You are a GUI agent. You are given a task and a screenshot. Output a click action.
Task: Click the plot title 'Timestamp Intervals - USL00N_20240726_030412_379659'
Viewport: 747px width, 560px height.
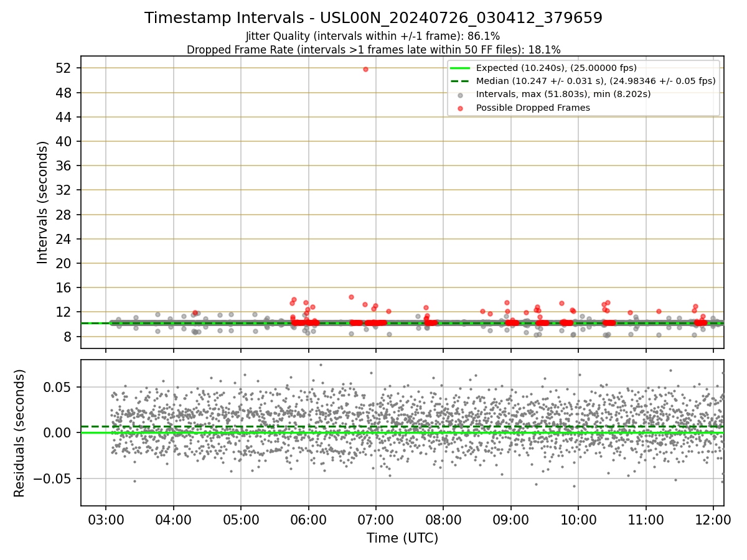coord(374,18)
